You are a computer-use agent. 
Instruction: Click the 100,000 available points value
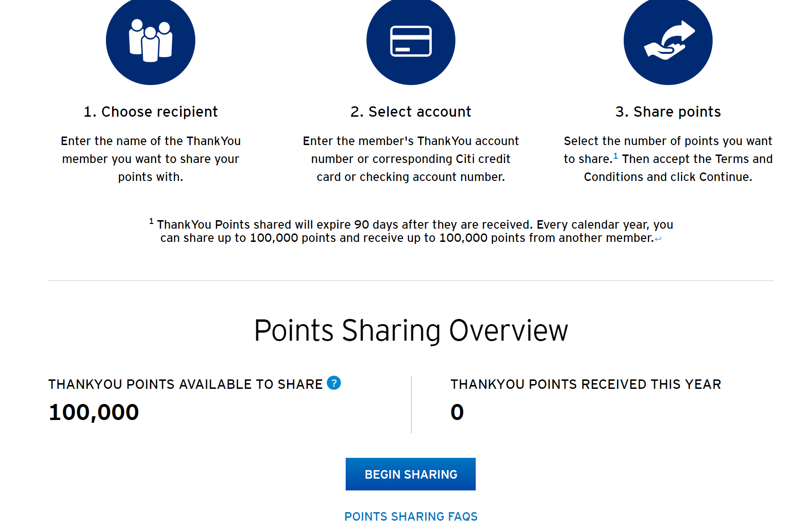click(94, 412)
